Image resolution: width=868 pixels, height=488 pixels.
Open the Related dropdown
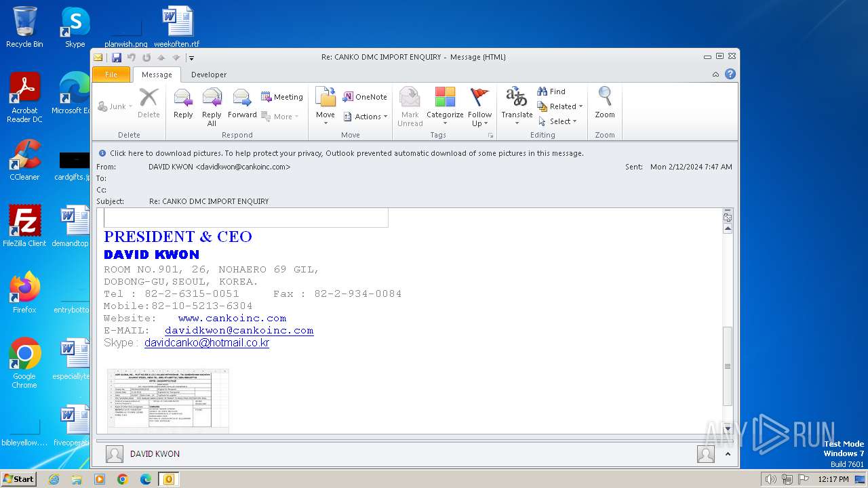(560, 106)
